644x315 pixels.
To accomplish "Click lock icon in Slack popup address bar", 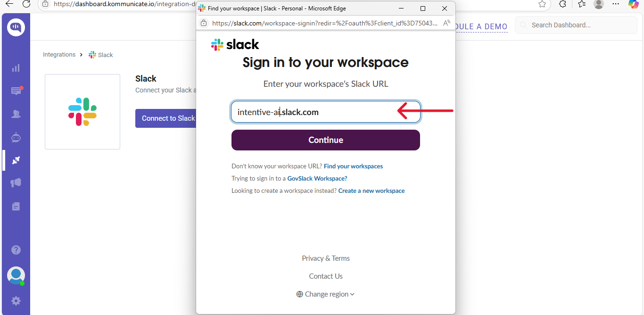I will point(204,23).
